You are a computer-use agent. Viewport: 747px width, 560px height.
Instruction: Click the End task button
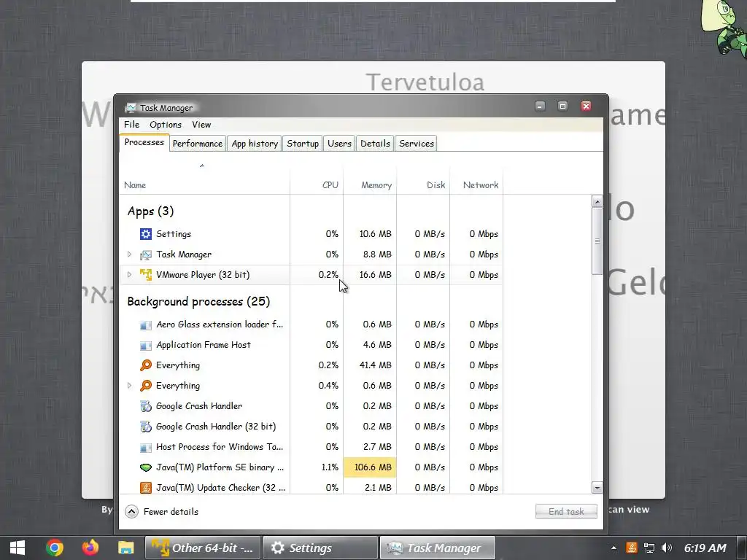point(566,511)
